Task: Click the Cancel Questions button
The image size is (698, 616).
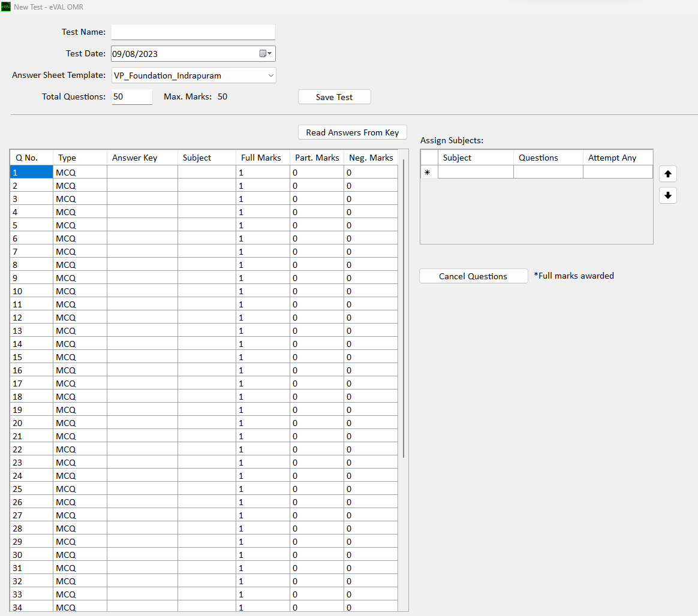Action: click(473, 276)
